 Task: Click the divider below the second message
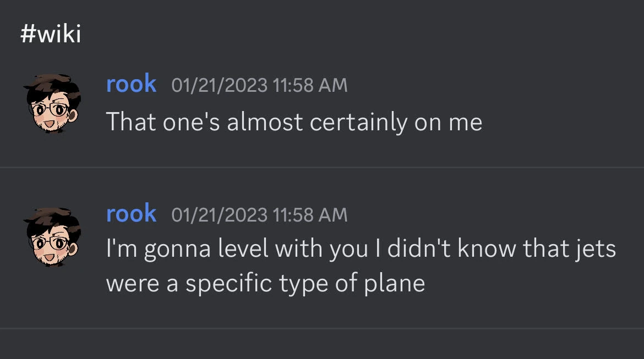click(322, 328)
